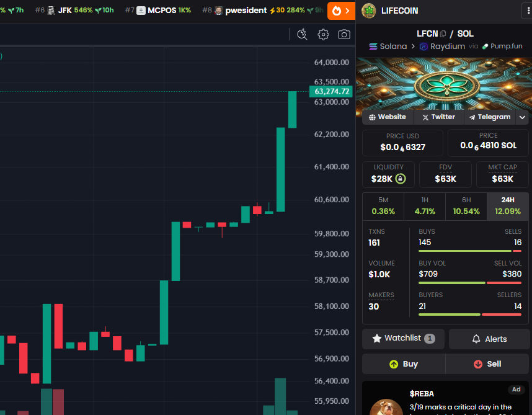Click the LIFECOIN banner image
Screen dimensions: 532x415
tap(444, 84)
